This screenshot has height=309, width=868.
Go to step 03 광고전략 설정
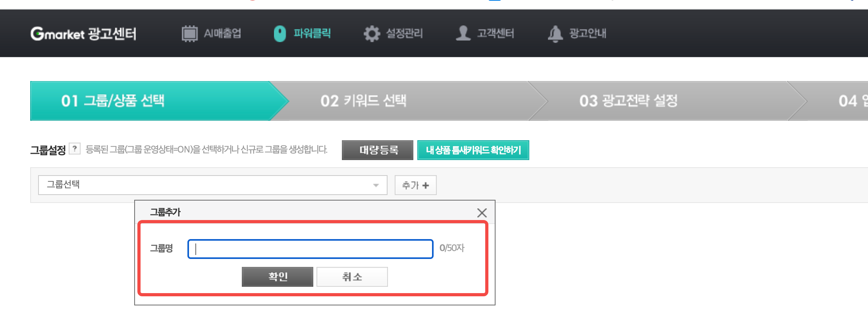pyautogui.click(x=628, y=101)
